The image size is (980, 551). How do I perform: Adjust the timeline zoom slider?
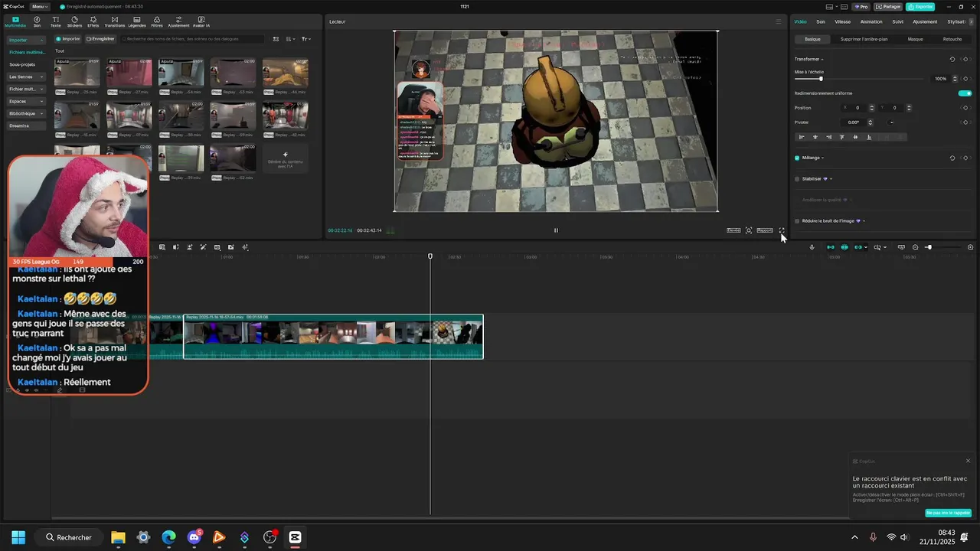[929, 247]
